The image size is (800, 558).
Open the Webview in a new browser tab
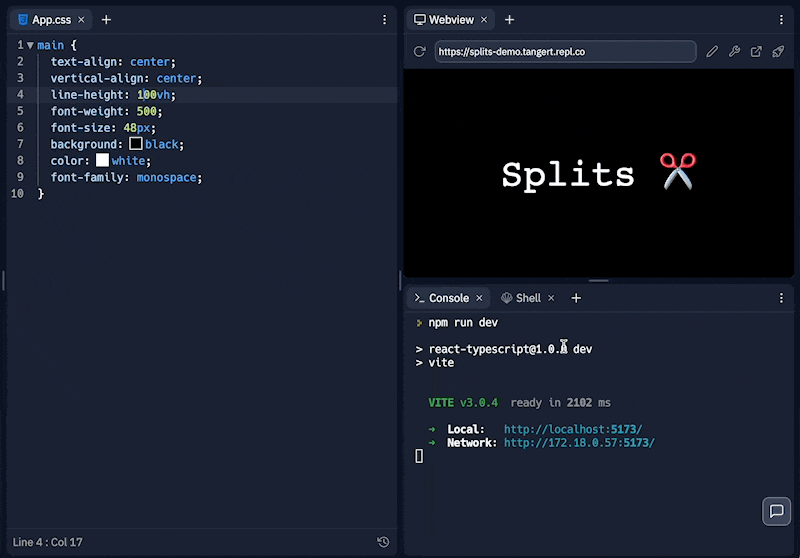point(756,52)
